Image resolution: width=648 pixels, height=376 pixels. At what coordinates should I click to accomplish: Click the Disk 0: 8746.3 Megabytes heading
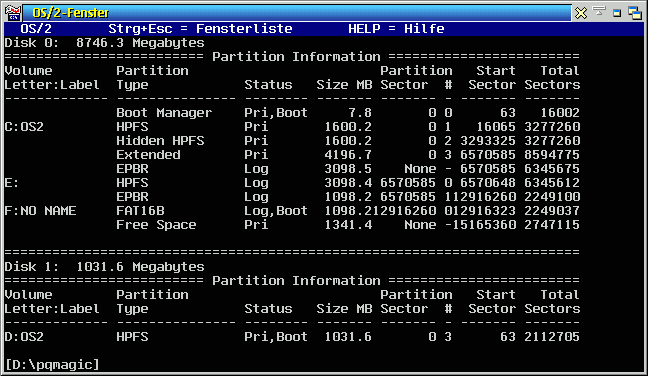[x=105, y=43]
